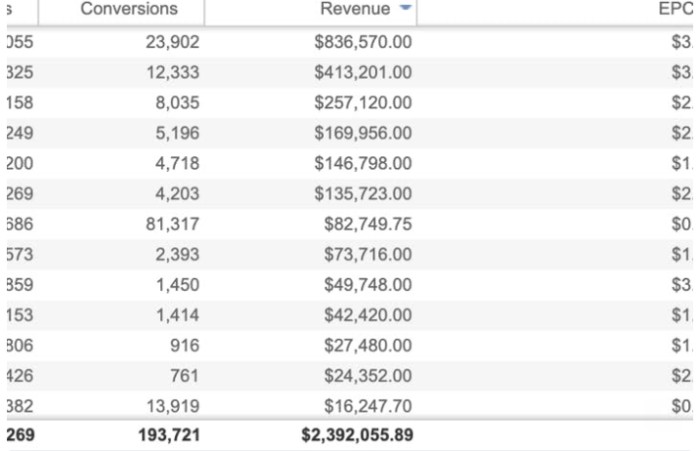Select the $42,420.00 revenue cell
This screenshot has width=700, height=451.
pyautogui.click(x=368, y=315)
